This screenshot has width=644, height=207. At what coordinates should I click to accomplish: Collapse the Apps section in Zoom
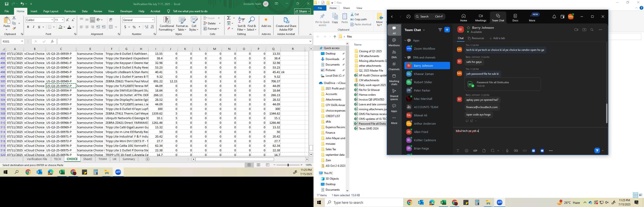406,40
